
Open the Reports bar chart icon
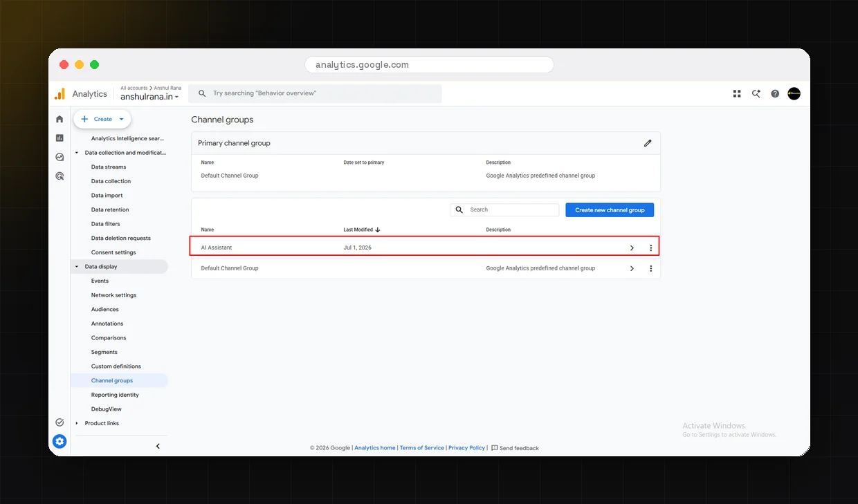pyautogui.click(x=60, y=138)
